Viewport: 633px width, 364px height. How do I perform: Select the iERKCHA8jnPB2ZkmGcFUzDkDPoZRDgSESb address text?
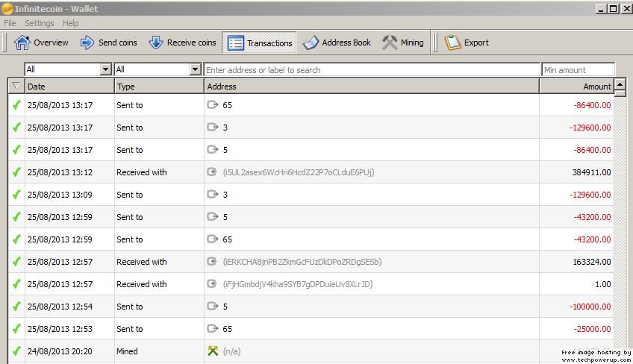(302, 262)
